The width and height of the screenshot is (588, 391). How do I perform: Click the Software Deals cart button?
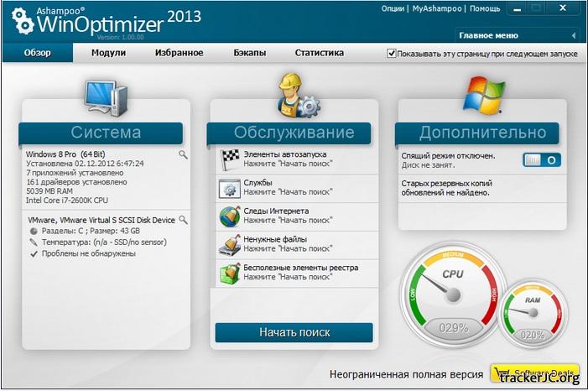coord(535,373)
